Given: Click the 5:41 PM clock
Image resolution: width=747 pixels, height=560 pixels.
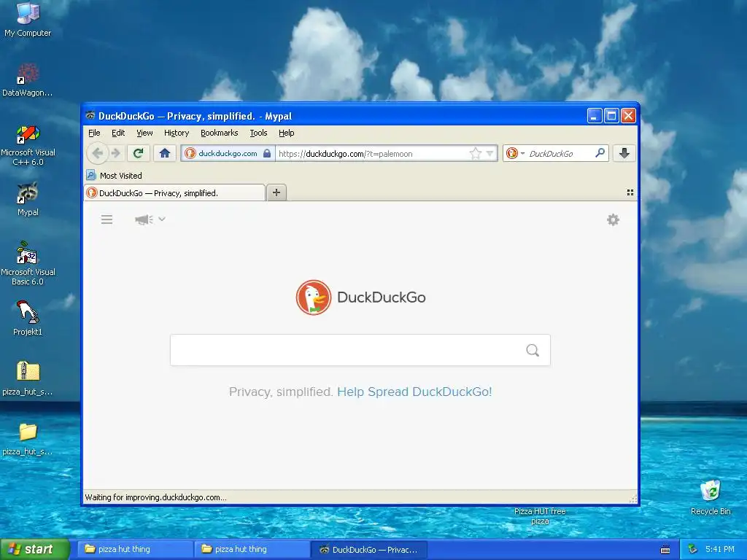Looking at the screenshot, I should tap(720, 549).
